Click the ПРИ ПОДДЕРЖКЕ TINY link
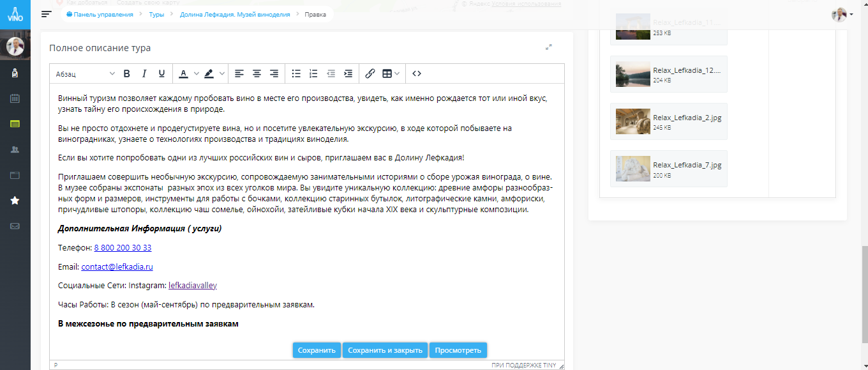The image size is (868, 370). click(x=523, y=366)
